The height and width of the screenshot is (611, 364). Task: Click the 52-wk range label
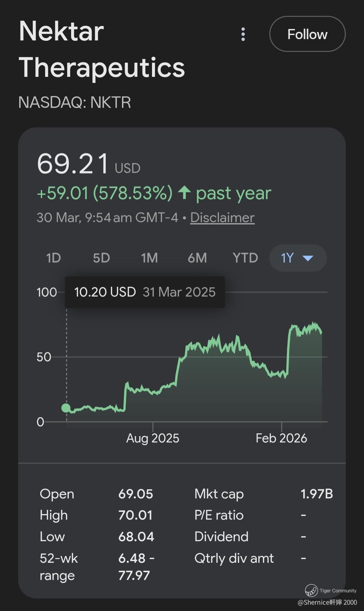tap(59, 567)
